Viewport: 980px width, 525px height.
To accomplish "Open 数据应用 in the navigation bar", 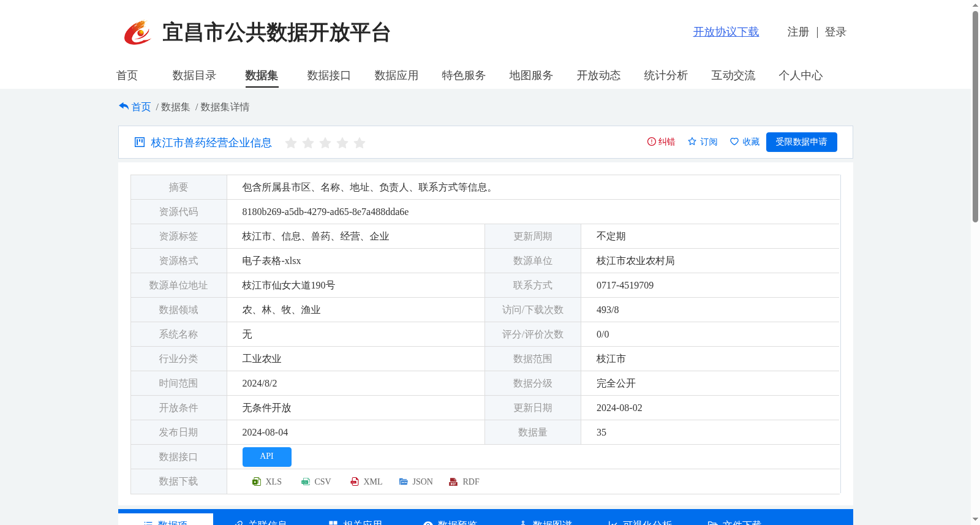I will pyautogui.click(x=396, y=75).
